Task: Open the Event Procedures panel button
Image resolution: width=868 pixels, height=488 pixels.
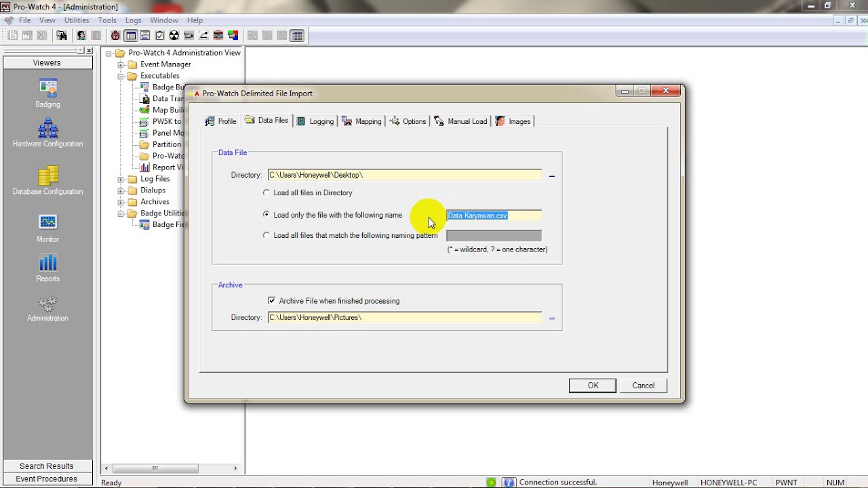Action: (x=47, y=479)
